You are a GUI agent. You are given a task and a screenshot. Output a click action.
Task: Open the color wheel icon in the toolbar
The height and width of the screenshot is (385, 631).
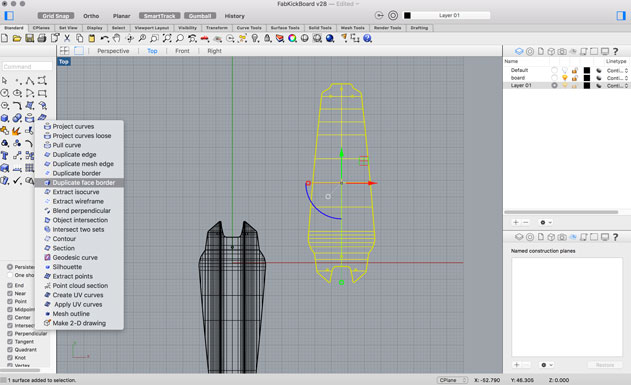coord(292,38)
